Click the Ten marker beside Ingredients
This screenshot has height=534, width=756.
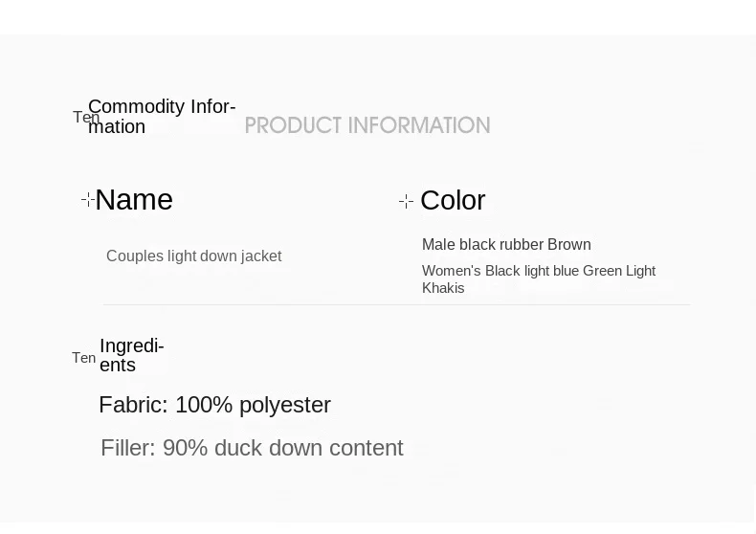[83, 358]
